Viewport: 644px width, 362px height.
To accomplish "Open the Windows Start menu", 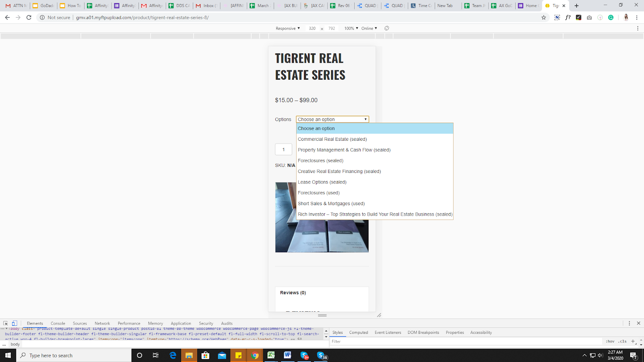I will pos(8,355).
